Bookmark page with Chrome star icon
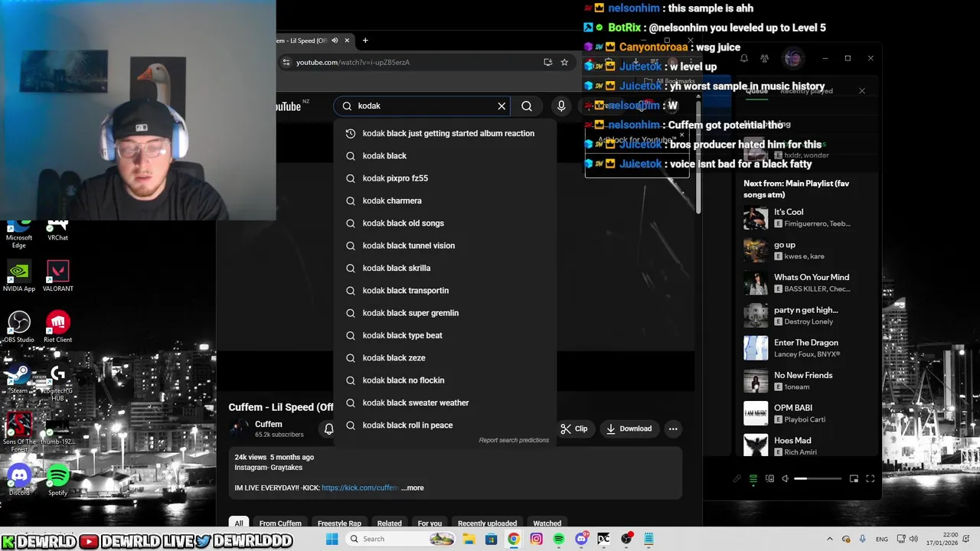Viewport: 980px width, 551px height. (x=564, y=62)
